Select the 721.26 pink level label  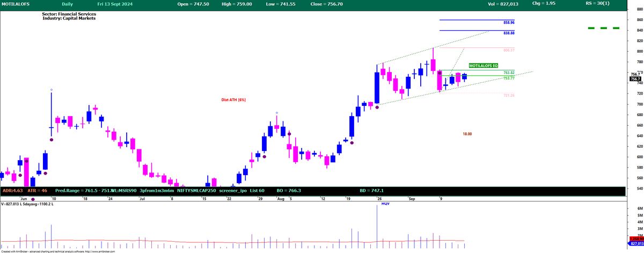point(509,95)
